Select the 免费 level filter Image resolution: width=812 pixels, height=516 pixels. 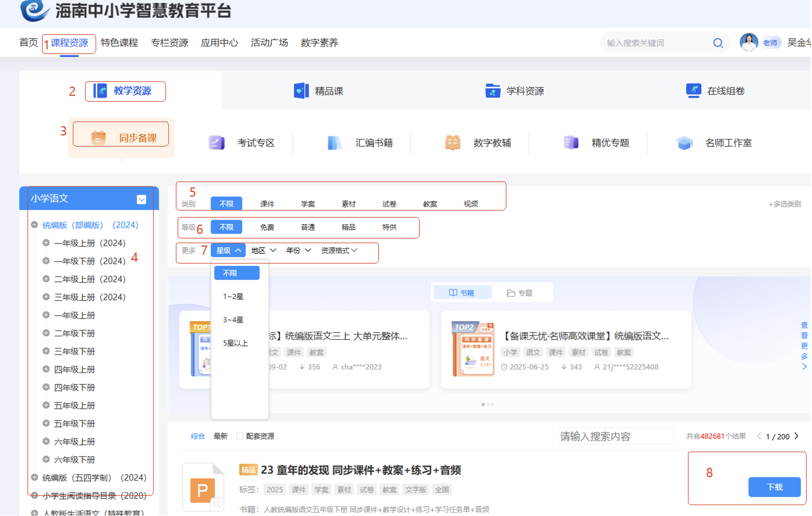(267, 227)
